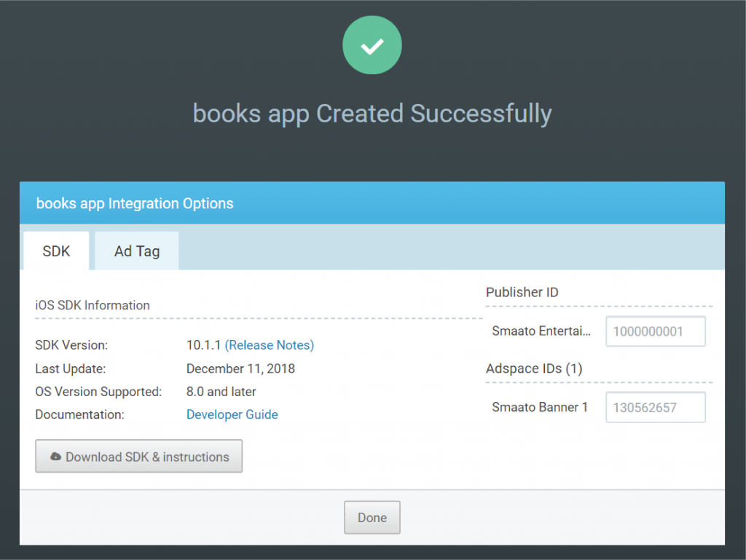
Task: Click the 'Last Update:' label
Action: pos(71,369)
